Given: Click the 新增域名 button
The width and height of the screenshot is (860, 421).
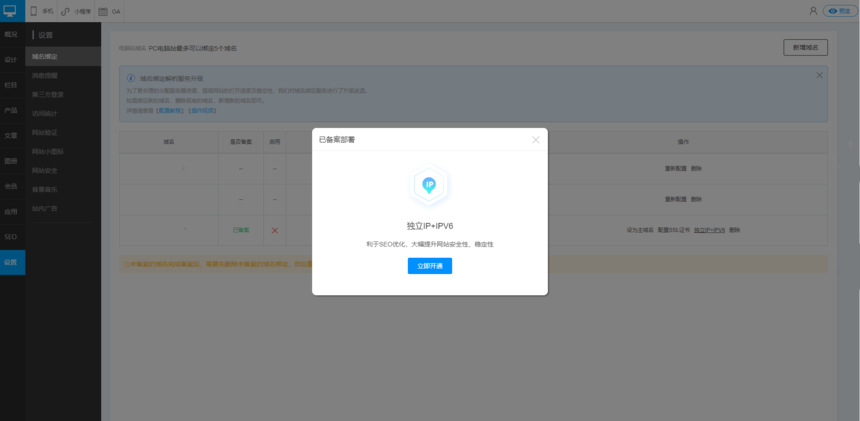Looking at the screenshot, I should [x=805, y=48].
